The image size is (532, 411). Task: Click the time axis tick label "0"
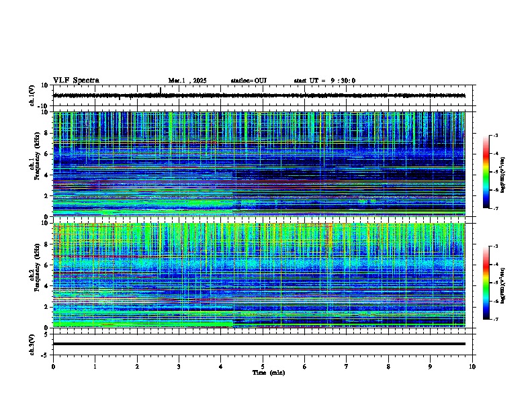53,367
